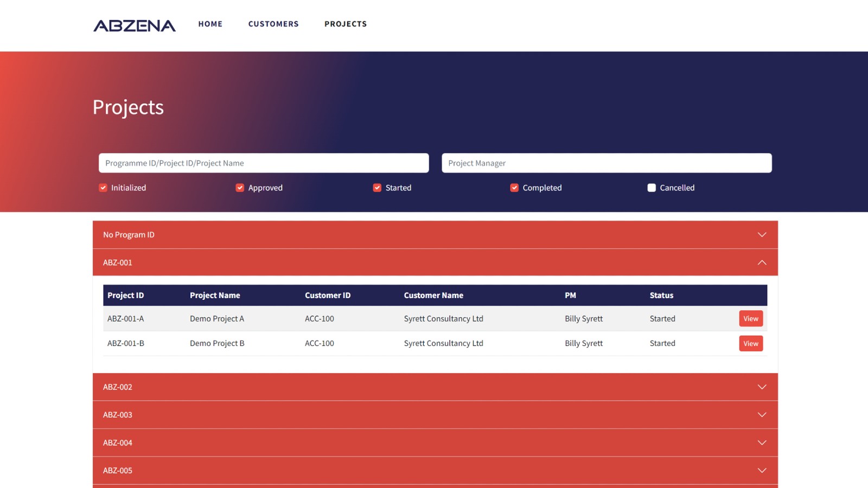Enable the Cancelled status filter
This screenshot has height=488, width=868.
point(652,188)
